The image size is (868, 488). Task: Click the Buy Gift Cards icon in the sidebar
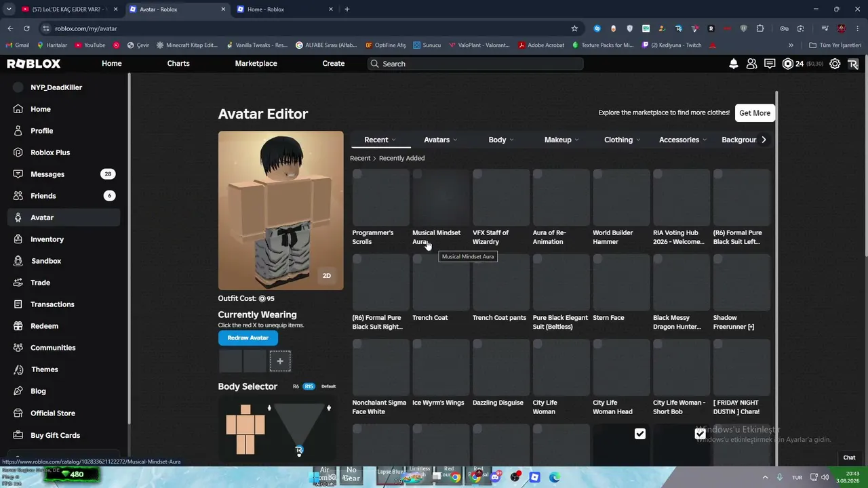coord(18,435)
